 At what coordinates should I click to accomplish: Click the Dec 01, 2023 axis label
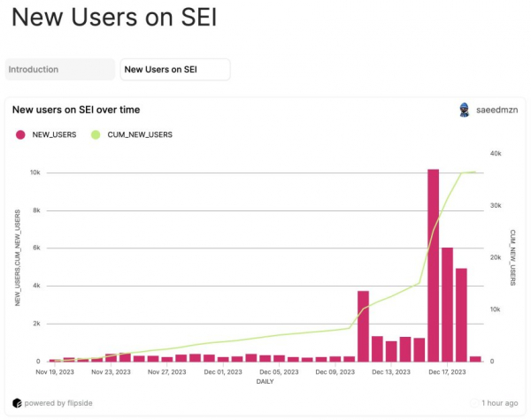tap(223, 372)
